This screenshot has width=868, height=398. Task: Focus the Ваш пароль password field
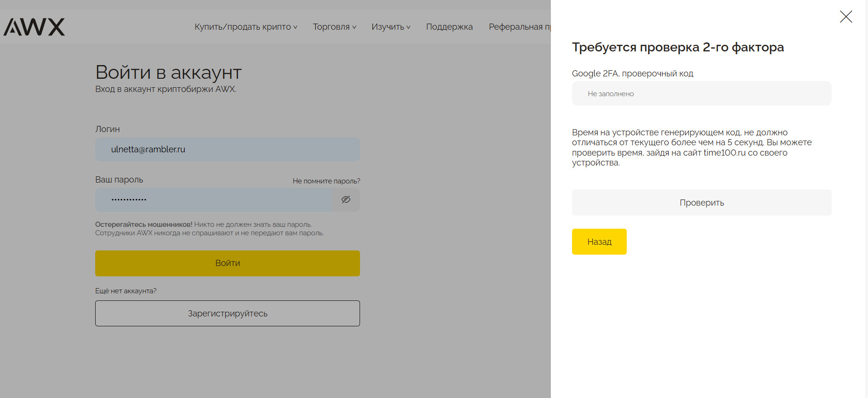pos(213,200)
